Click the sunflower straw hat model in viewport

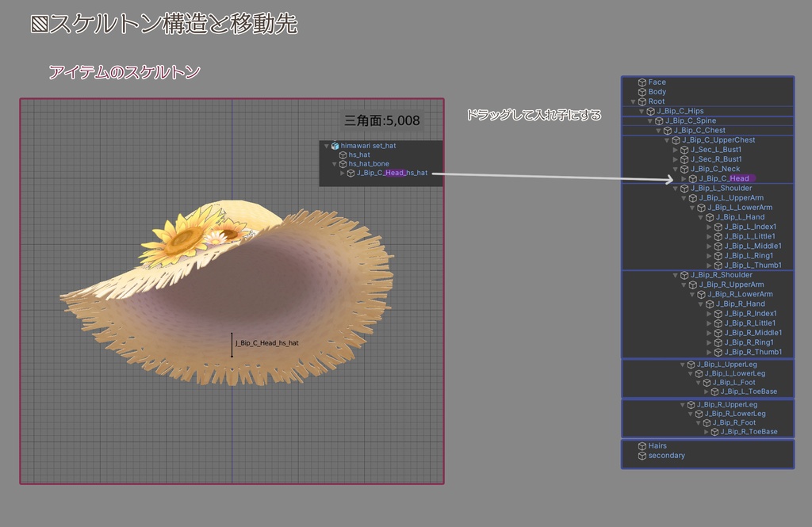tap(228, 292)
